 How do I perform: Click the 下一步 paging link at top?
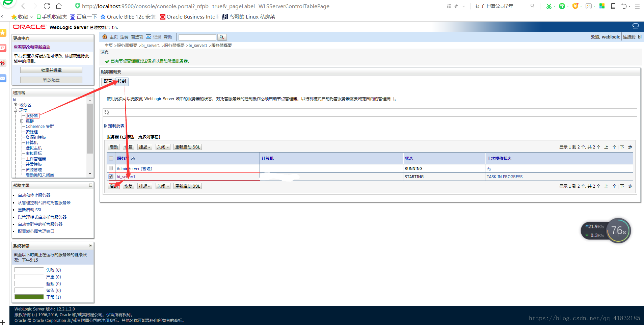[x=626, y=147]
